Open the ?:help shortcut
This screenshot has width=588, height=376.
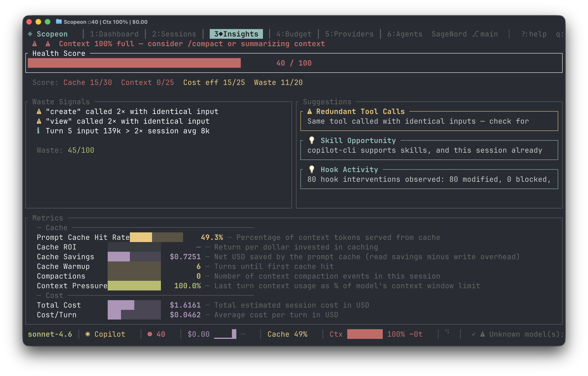coord(534,34)
